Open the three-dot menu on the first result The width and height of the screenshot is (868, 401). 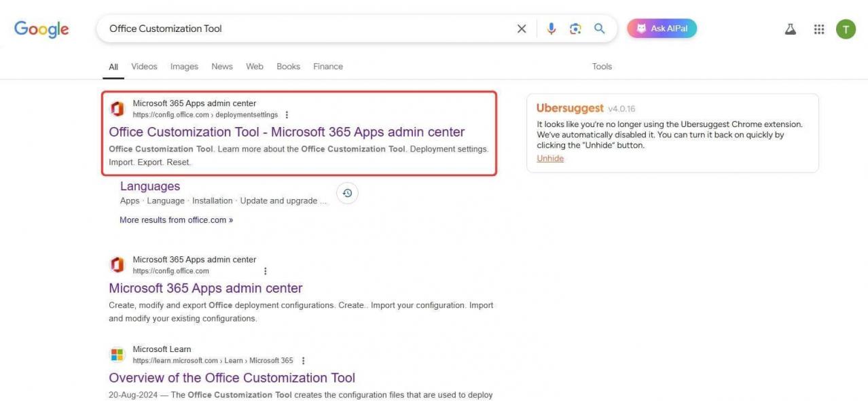tap(288, 114)
